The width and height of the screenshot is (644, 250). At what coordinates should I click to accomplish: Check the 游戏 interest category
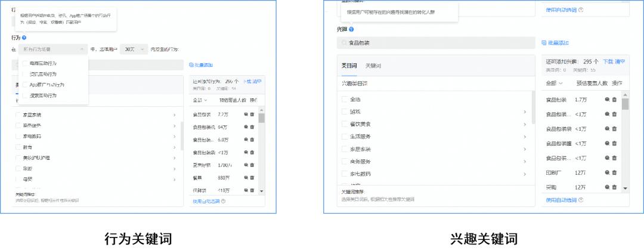tap(345, 112)
